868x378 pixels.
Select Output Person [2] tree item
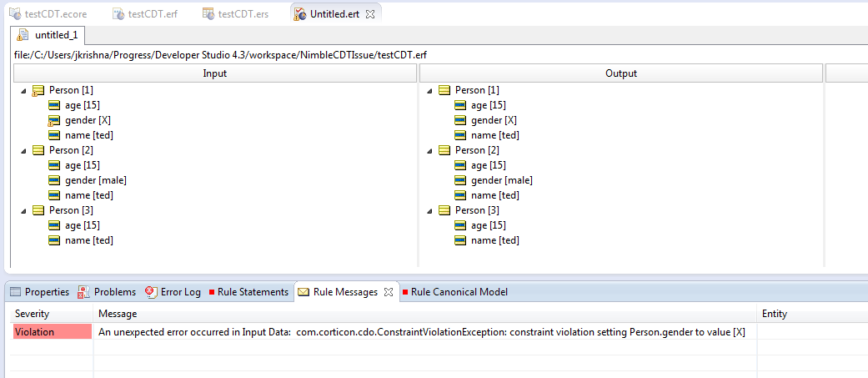click(479, 150)
